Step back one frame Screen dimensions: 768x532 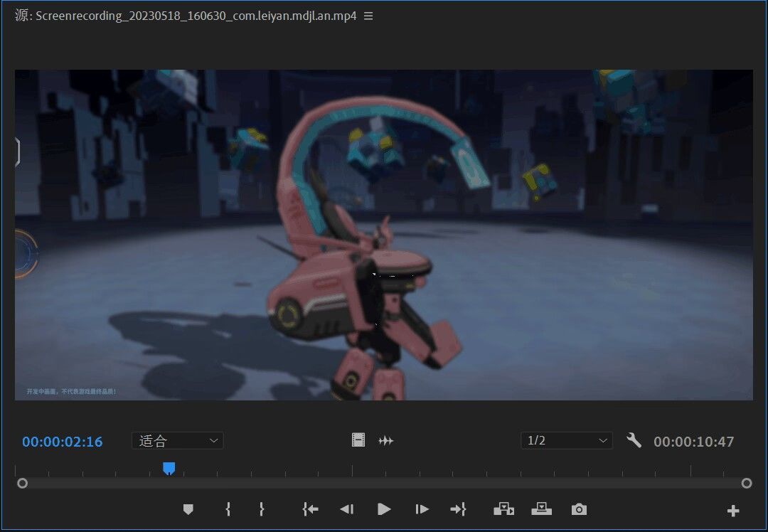tap(347, 509)
